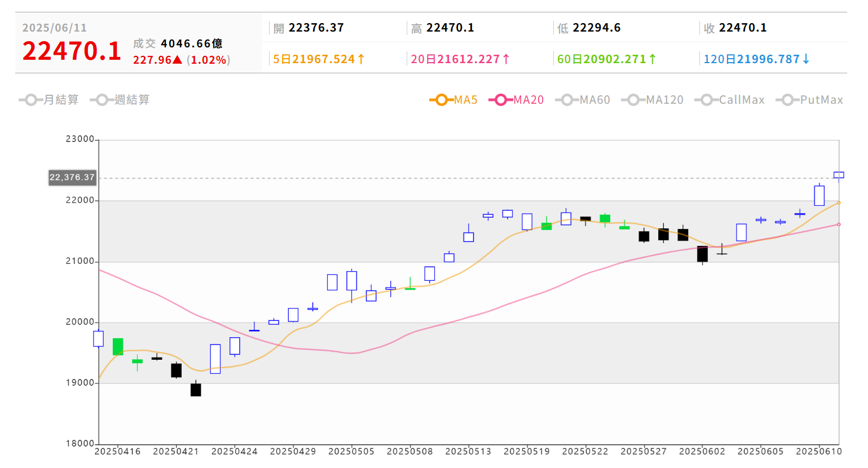Click the 22,376.37 price label on axis
The width and height of the screenshot is (868, 468).
tap(72, 178)
